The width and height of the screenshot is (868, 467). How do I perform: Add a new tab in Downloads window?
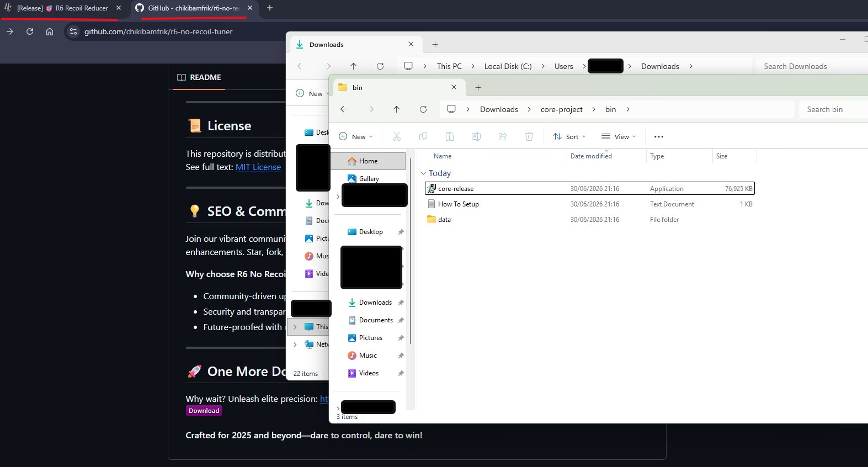click(x=435, y=44)
